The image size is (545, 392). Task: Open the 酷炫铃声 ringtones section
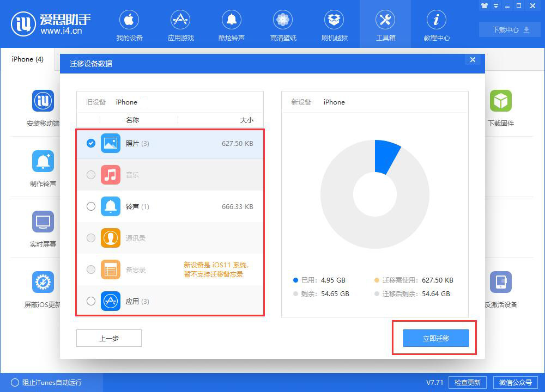coord(232,24)
